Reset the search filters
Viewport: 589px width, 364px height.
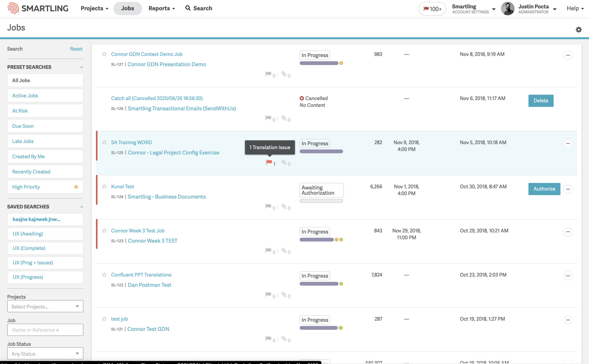pos(76,49)
